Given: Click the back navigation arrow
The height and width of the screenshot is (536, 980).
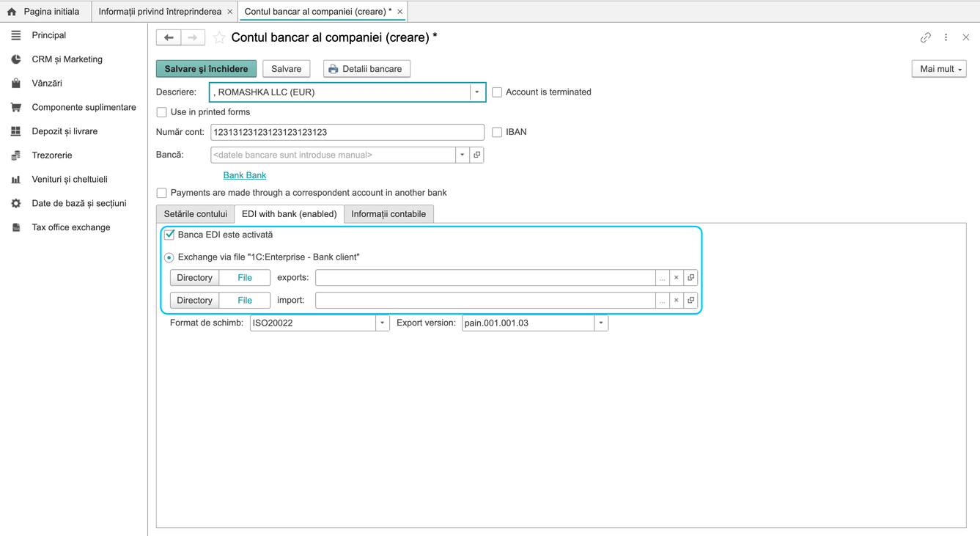Looking at the screenshot, I should tap(169, 37).
